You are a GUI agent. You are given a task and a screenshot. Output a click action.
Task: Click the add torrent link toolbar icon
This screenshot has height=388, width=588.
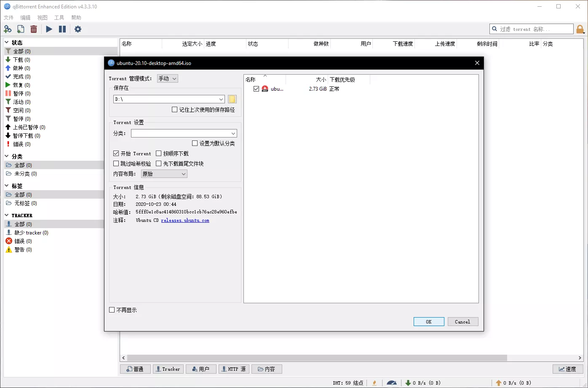[x=8, y=29]
